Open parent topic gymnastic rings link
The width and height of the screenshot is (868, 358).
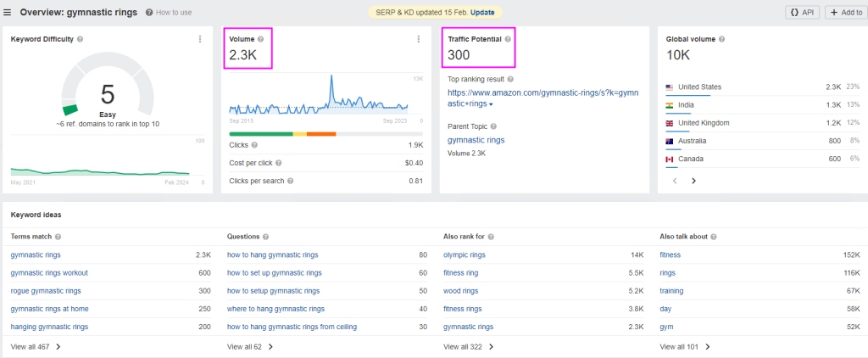point(476,140)
